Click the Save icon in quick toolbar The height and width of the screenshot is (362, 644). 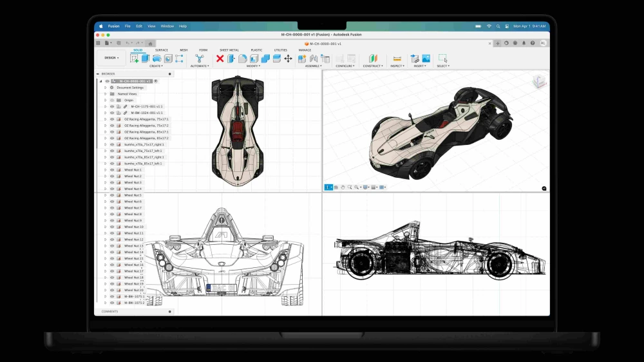[x=118, y=43]
